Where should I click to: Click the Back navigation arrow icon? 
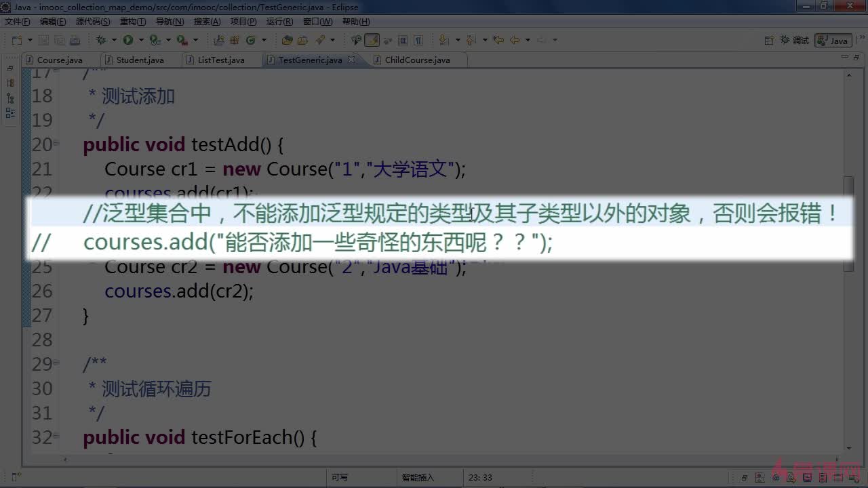tap(515, 40)
